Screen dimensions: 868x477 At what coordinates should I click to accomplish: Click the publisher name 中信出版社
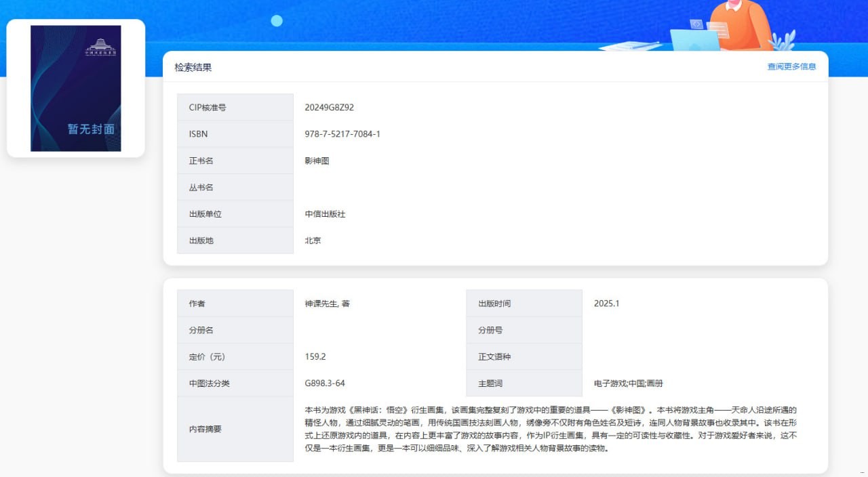(325, 214)
